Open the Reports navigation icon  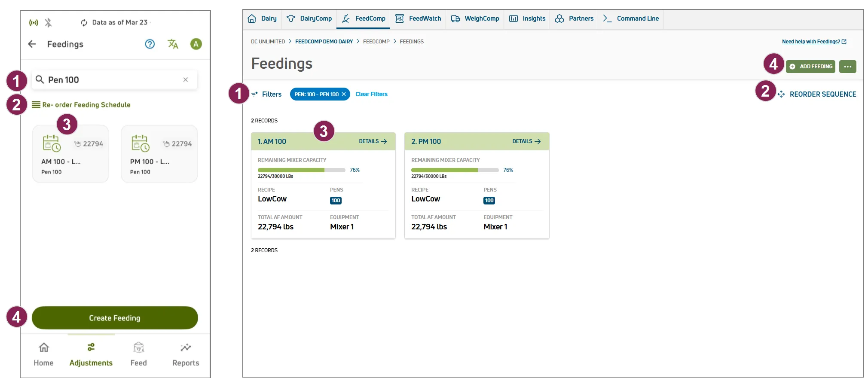click(x=186, y=347)
